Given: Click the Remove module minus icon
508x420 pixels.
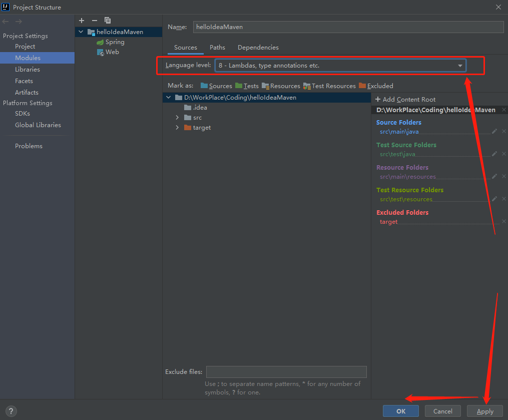Looking at the screenshot, I should coord(94,21).
